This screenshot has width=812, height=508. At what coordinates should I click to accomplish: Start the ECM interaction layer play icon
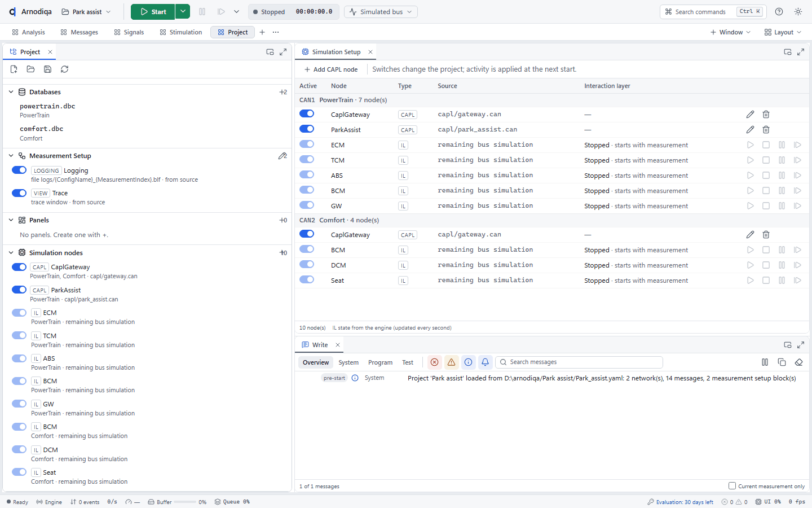click(x=750, y=145)
